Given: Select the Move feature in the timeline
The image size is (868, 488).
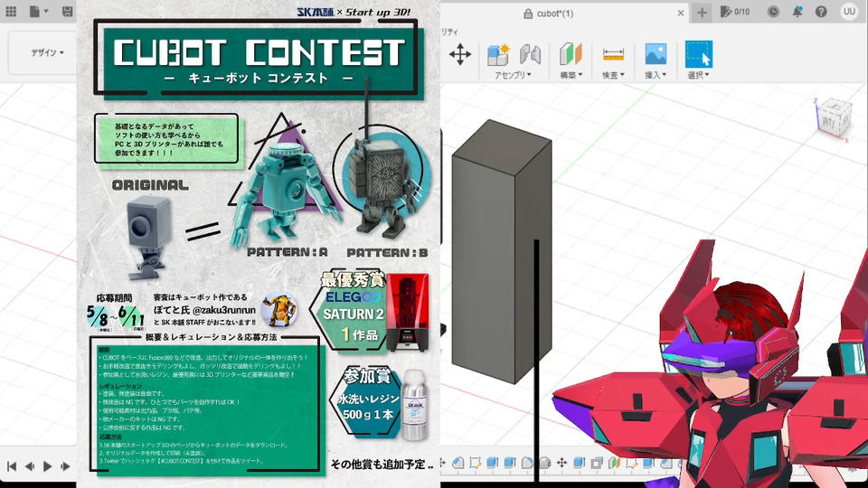Looking at the screenshot, I should (x=561, y=463).
